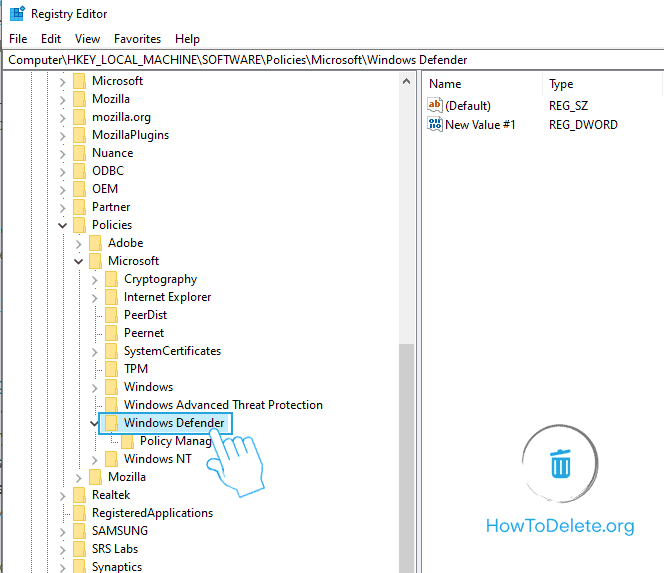Select the ODBC folder icon
Image resolution: width=664 pixels, height=573 pixels.
tap(80, 171)
